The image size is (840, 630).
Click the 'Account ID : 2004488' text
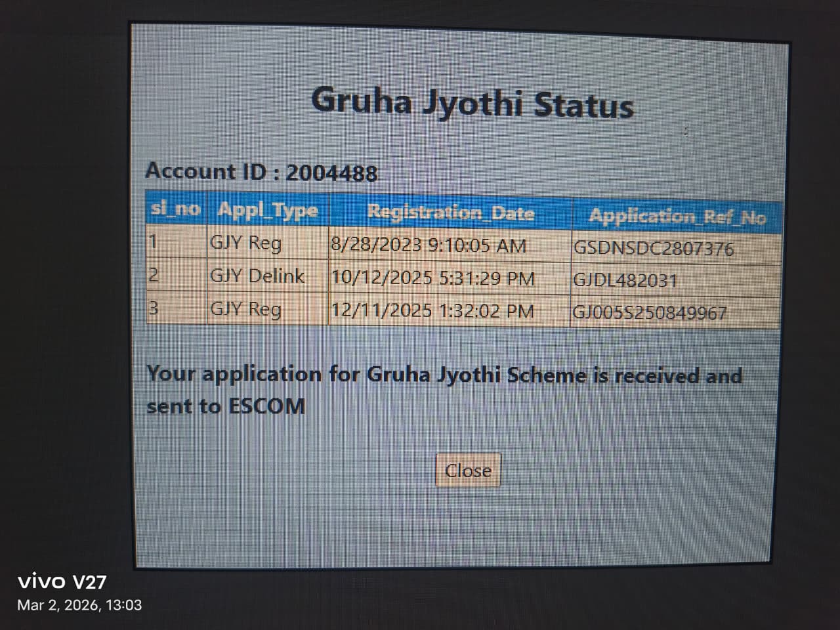click(x=261, y=172)
